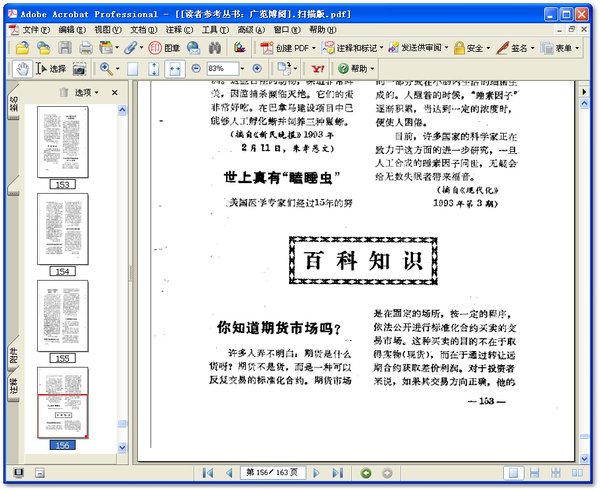Go to the first page

208,473
